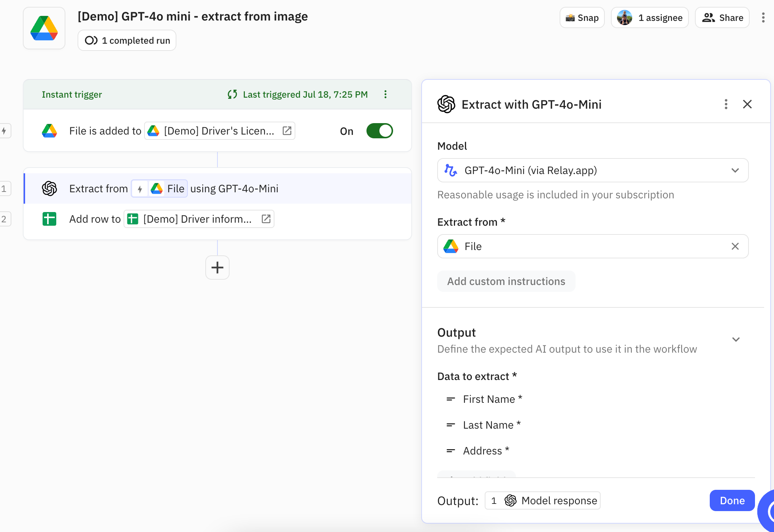Select step 1 Extract from File row
The image size is (774, 532).
click(217, 188)
